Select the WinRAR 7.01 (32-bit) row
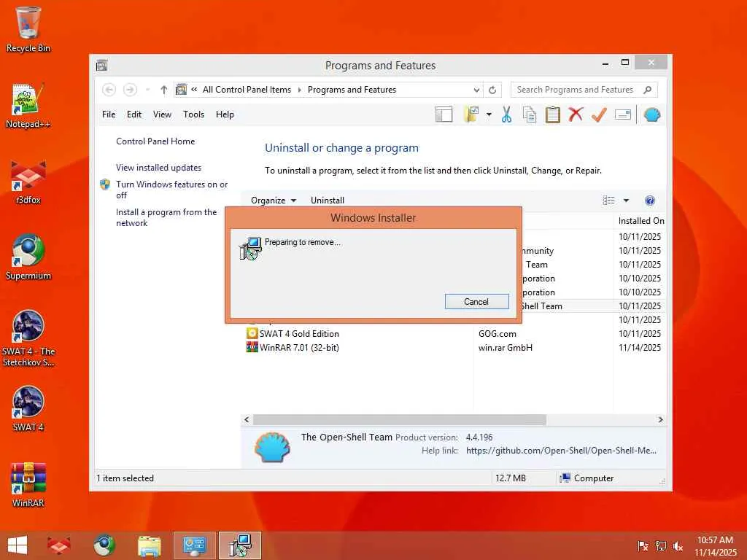 click(x=454, y=348)
